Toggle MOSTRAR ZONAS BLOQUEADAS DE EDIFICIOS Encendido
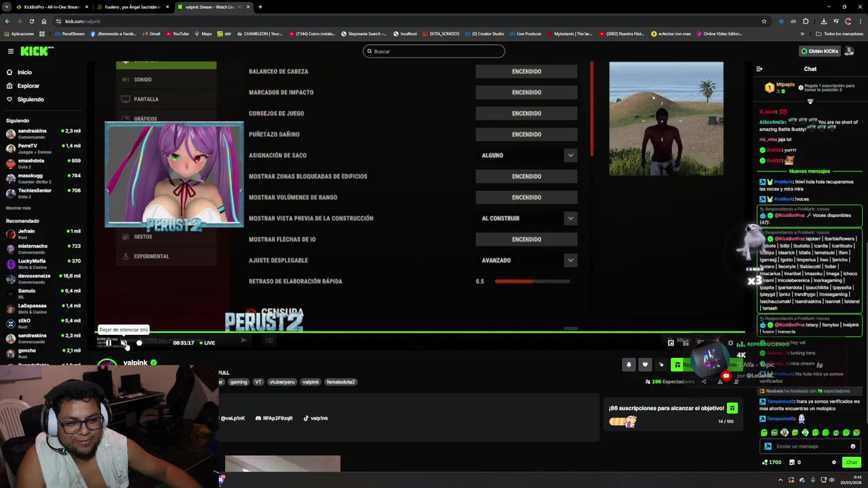 tap(526, 176)
